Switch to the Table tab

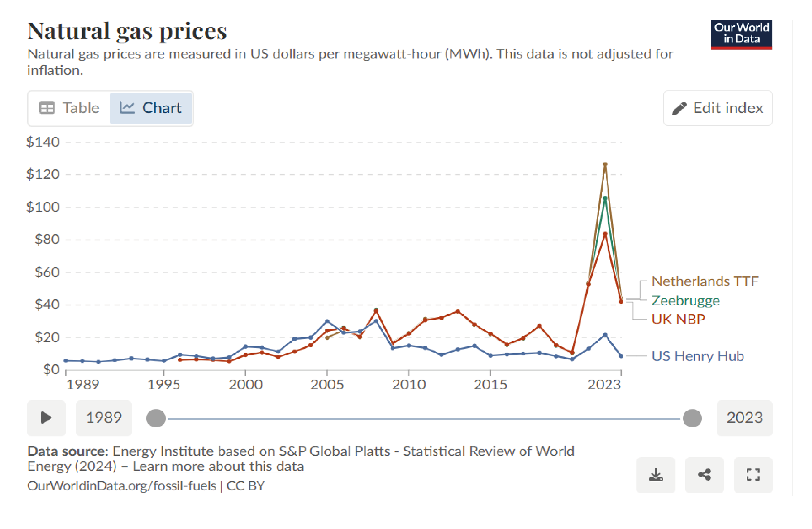pos(69,108)
